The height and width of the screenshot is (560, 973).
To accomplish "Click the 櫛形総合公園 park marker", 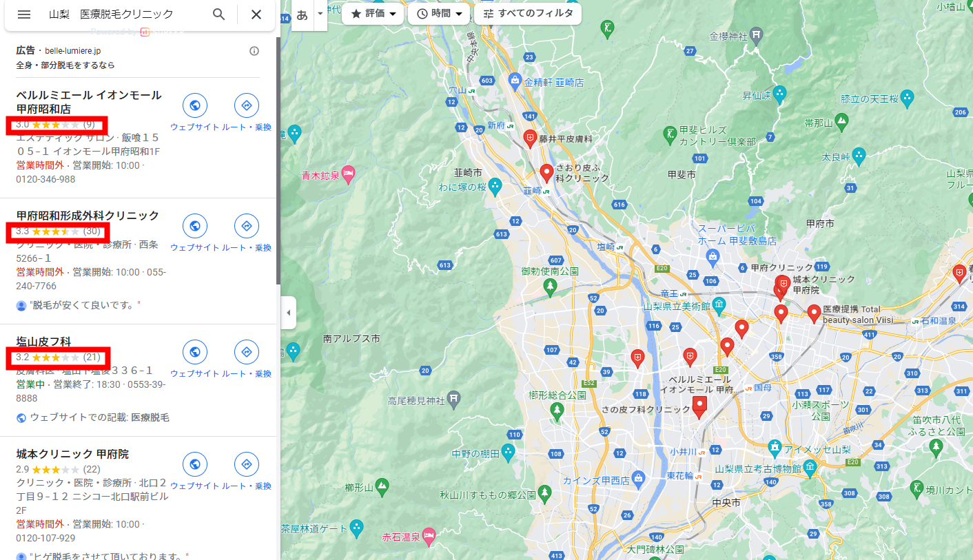I will pyautogui.click(x=557, y=411).
